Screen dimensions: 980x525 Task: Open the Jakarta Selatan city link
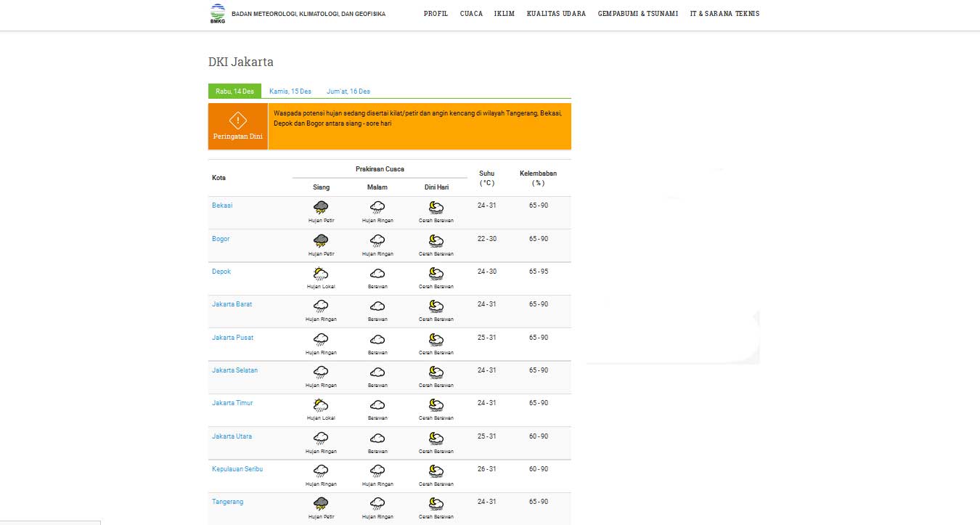pyautogui.click(x=234, y=370)
